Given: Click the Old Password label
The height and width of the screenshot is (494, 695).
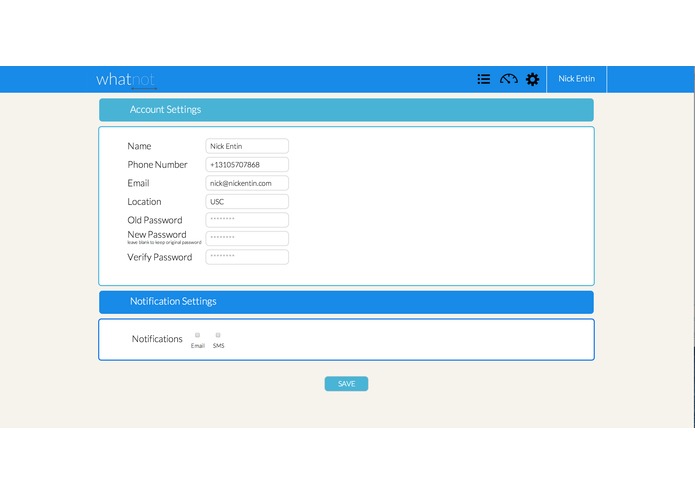Looking at the screenshot, I should click(155, 220).
